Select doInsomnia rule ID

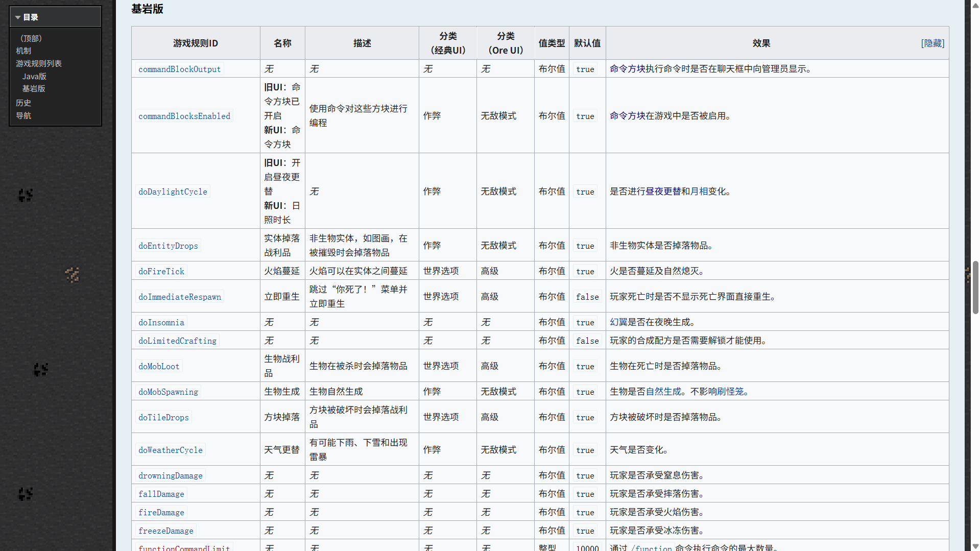click(x=161, y=322)
